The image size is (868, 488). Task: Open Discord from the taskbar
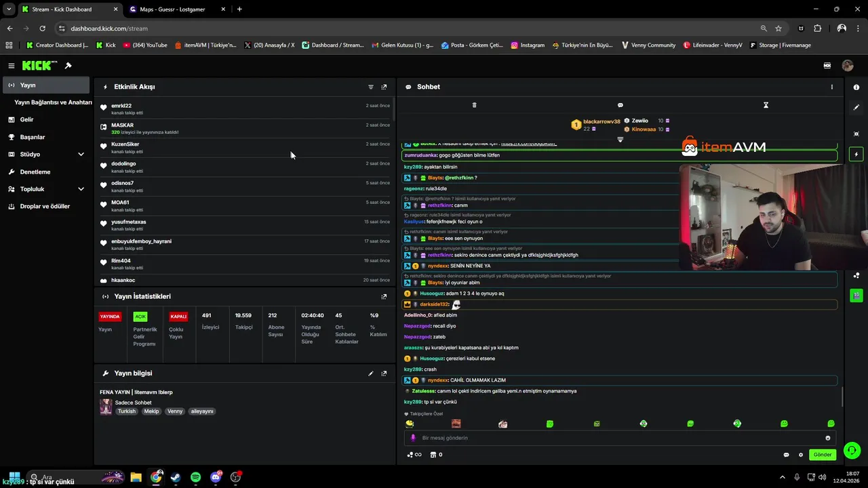[x=216, y=477]
